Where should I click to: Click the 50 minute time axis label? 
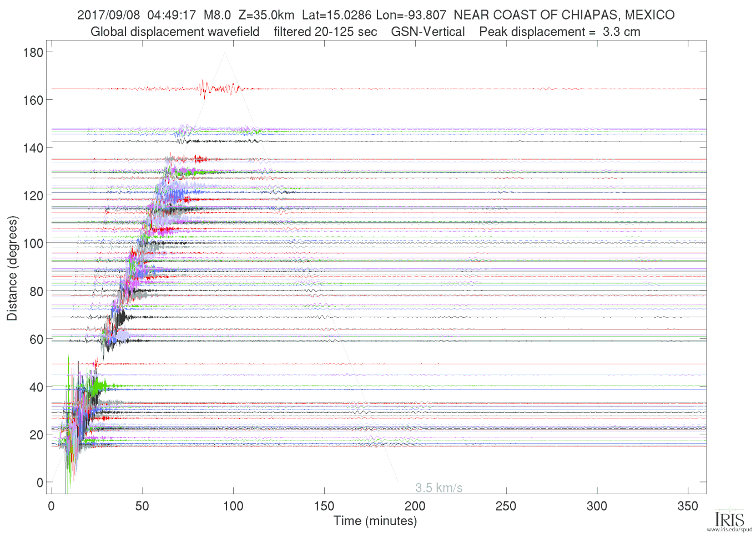(142, 506)
